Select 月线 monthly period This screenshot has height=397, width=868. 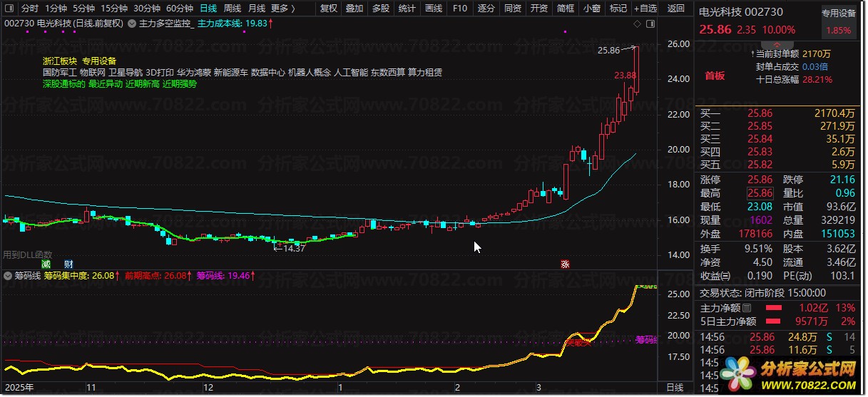(257, 9)
